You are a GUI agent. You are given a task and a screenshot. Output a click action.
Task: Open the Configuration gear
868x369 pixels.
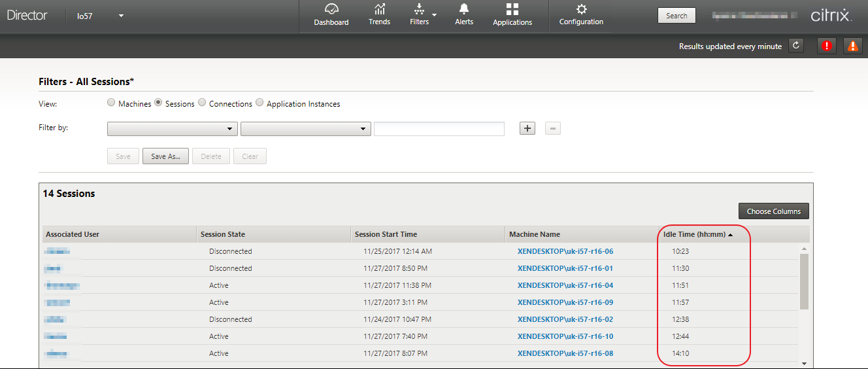tap(581, 15)
